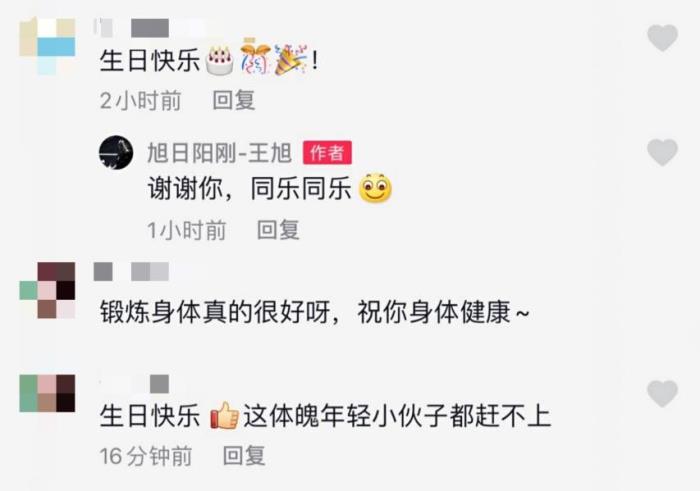The height and width of the screenshot is (491, 700).
Task: Open blurred username above the 锻炼身体 comment
Action: coord(131,271)
